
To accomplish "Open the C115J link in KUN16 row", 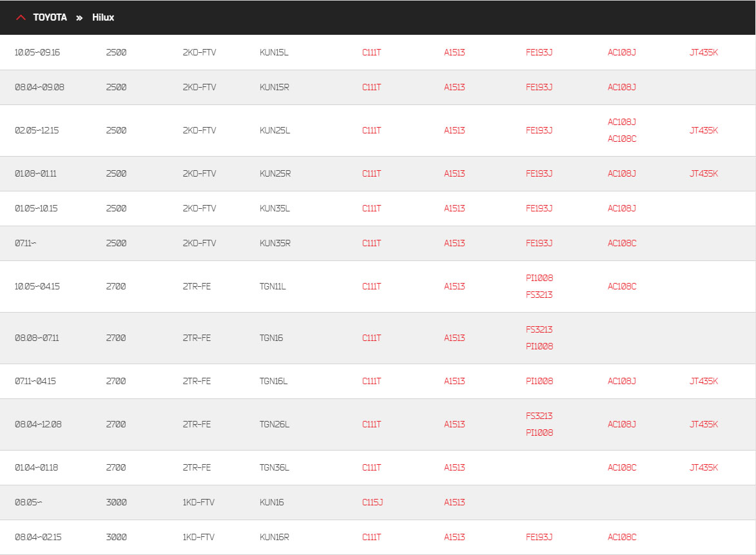I will 373,502.
